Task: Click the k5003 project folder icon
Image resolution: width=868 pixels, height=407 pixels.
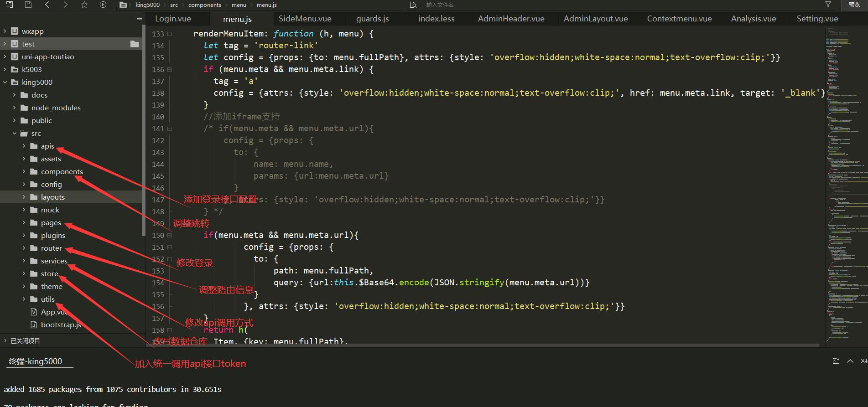Action: click(x=15, y=69)
